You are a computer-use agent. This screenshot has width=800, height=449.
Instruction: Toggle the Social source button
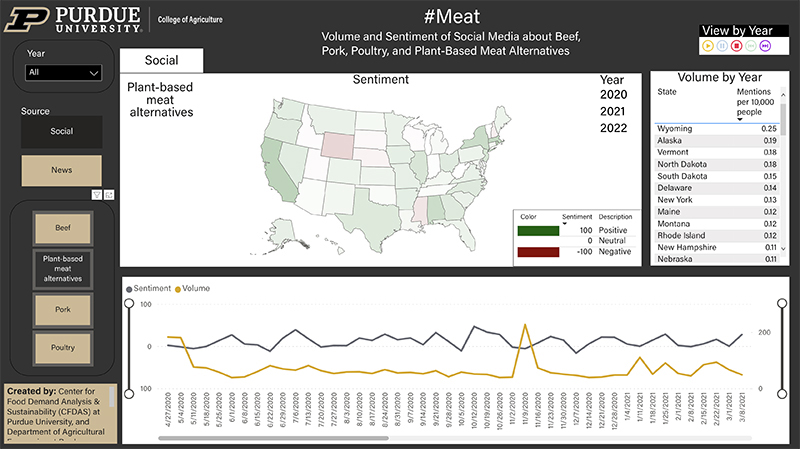click(x=62, y=131)
